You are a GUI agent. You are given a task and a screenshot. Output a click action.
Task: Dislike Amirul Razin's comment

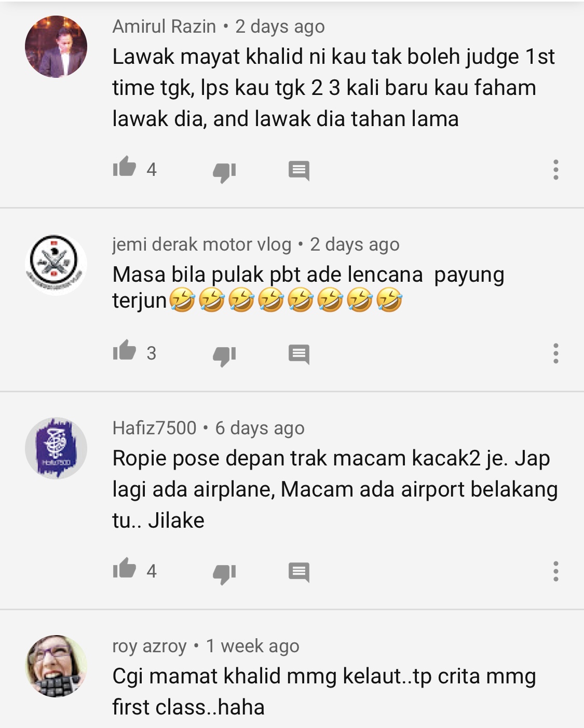tap(224, 172)
